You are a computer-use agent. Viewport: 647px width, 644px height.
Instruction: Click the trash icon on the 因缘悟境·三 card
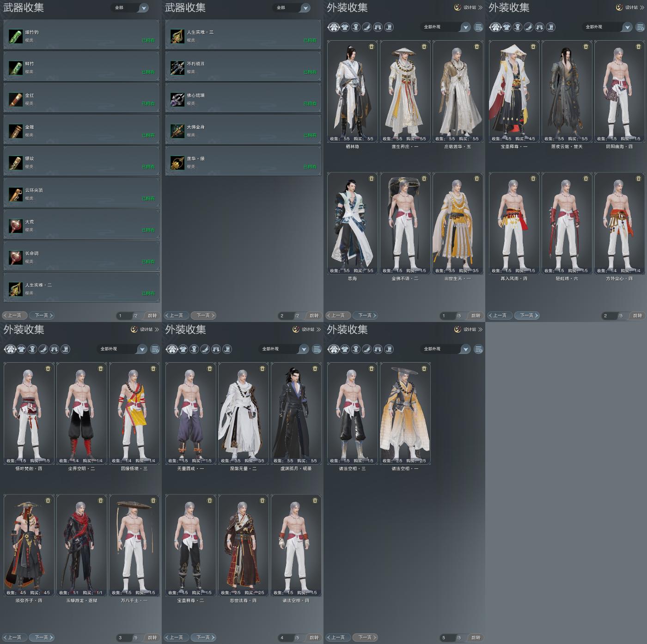(153, 369)
